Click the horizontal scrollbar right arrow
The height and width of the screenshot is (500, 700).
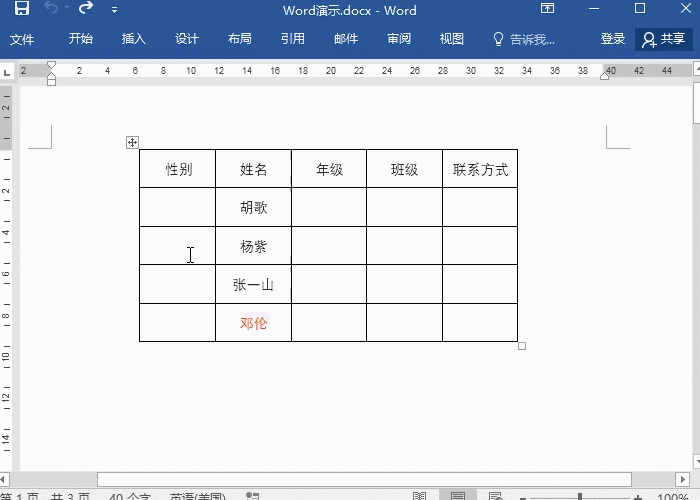click(682, 479)
